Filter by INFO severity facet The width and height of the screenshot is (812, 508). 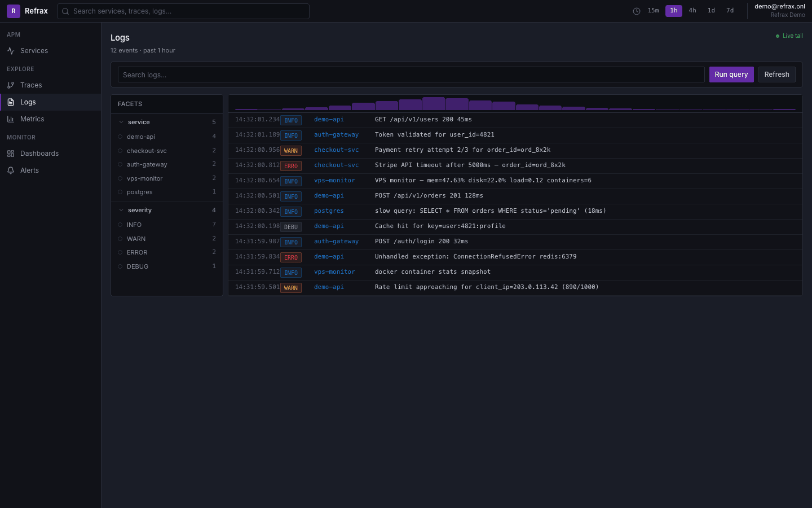[x=167, y=225]
